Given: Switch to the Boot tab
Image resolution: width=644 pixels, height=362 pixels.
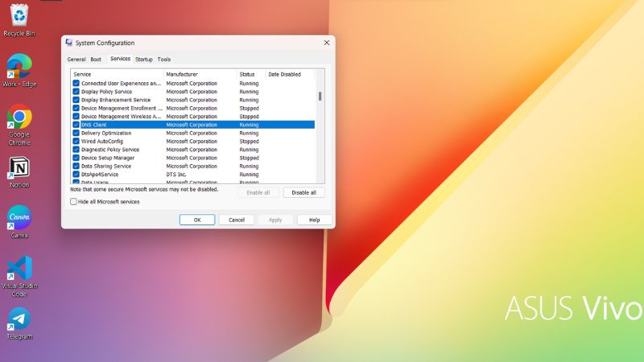Looking at the screenshot, I should [96, 60].
